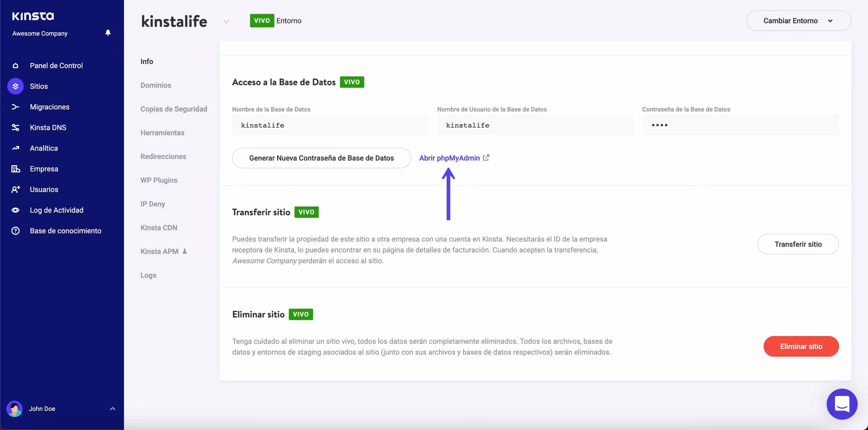Open Panel de Control in sidebar
The width and height of the screenshot is (868, 430).
click(57, 65)
